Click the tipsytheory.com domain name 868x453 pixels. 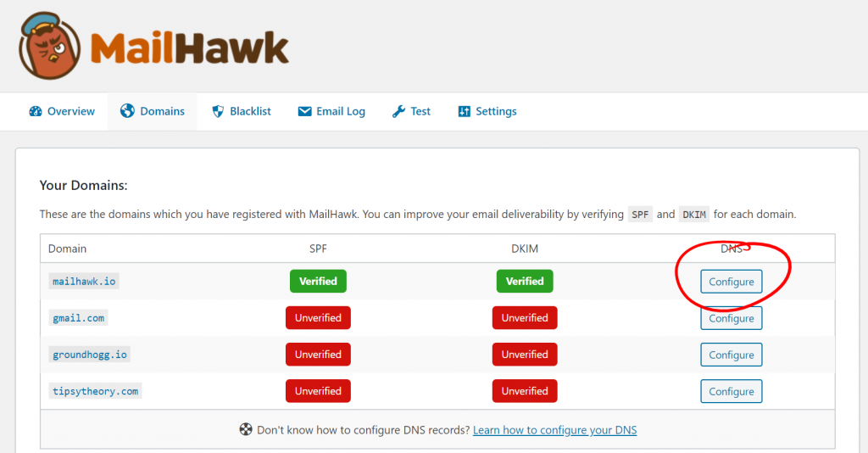[95, 391]
